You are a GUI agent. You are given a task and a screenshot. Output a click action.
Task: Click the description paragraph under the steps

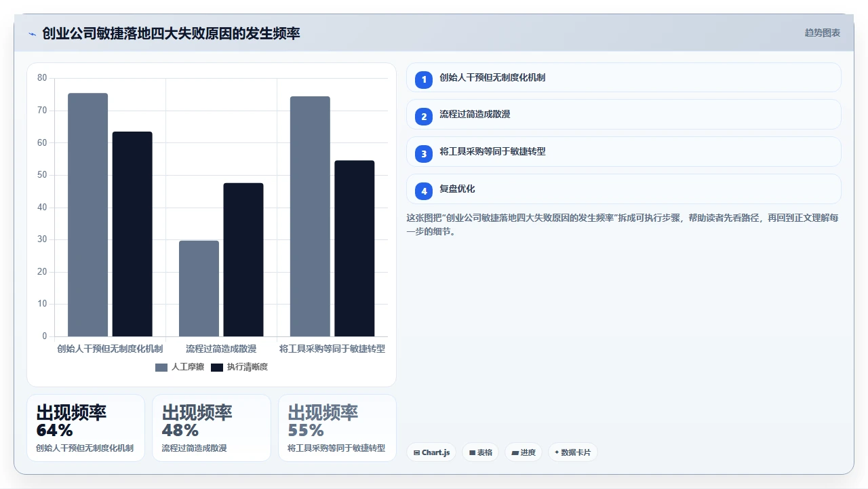(x=623, y=224)
